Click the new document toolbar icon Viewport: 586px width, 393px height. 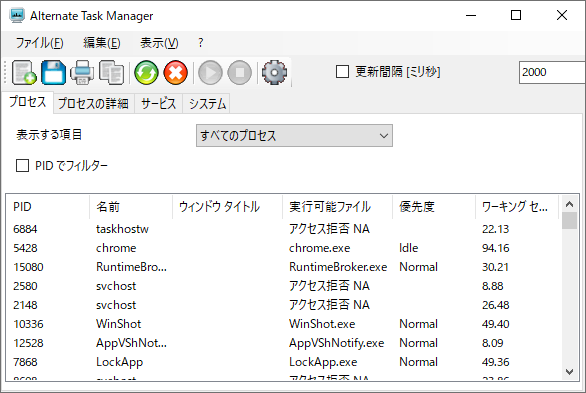tap(24, 72)
